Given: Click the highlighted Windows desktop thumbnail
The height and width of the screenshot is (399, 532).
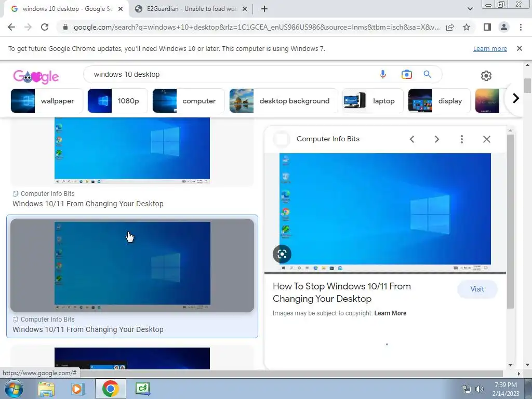Looking at the screenshot, I should pyautogui.click(x=132, y=265).
